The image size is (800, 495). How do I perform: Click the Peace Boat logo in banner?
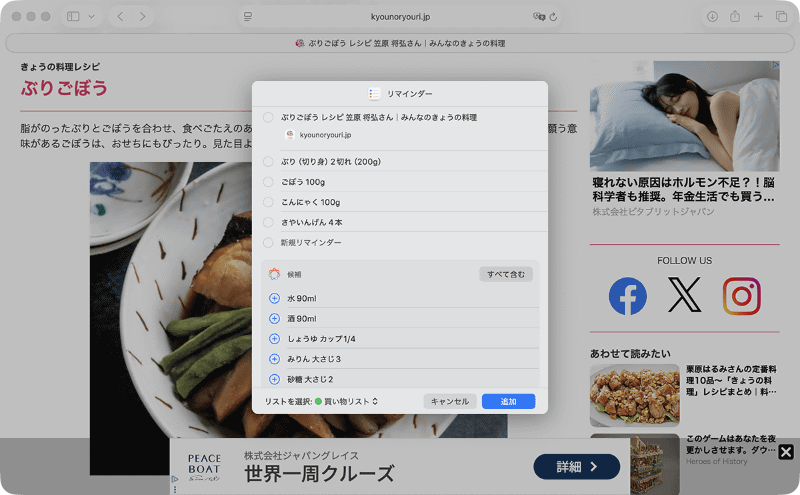[204, 467]
